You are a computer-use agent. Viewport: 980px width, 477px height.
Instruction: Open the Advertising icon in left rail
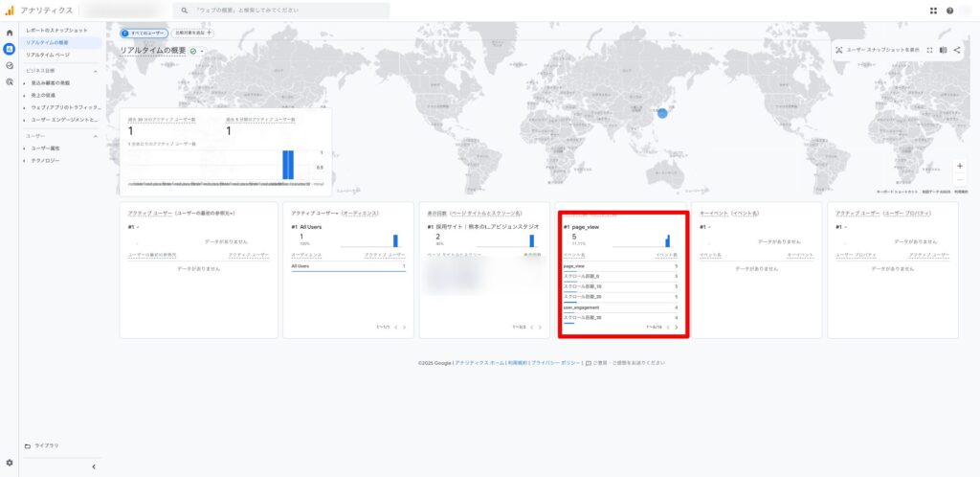click(10, 81)
